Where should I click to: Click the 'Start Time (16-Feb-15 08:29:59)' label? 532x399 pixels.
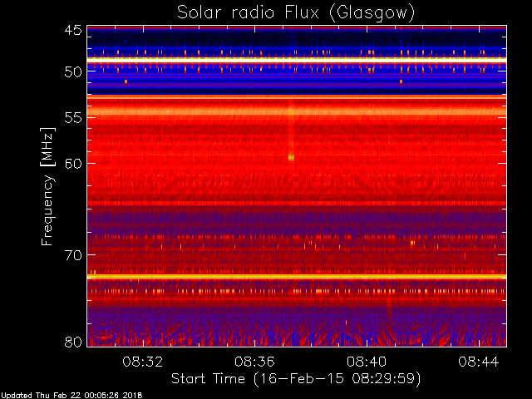[x=296, y=379]
